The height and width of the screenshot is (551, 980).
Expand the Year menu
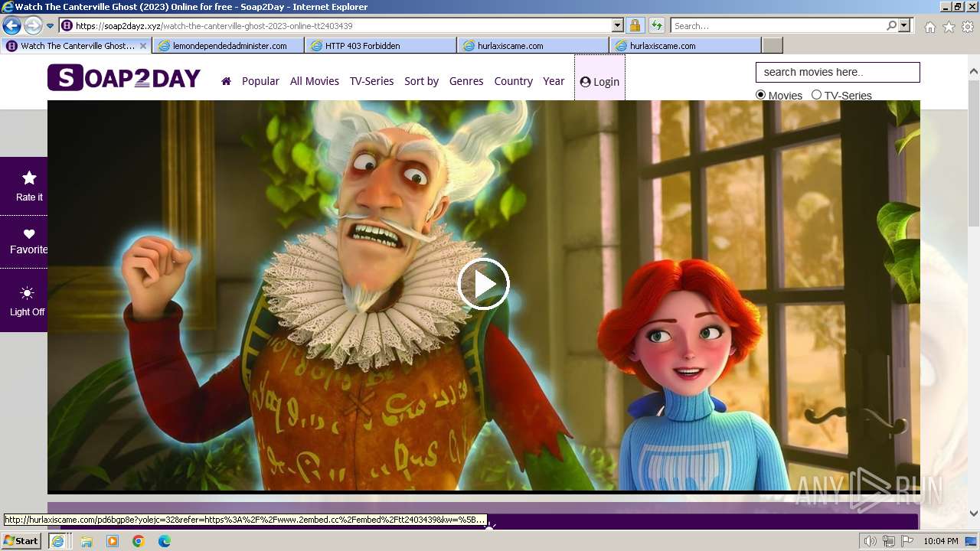point(554,81)
